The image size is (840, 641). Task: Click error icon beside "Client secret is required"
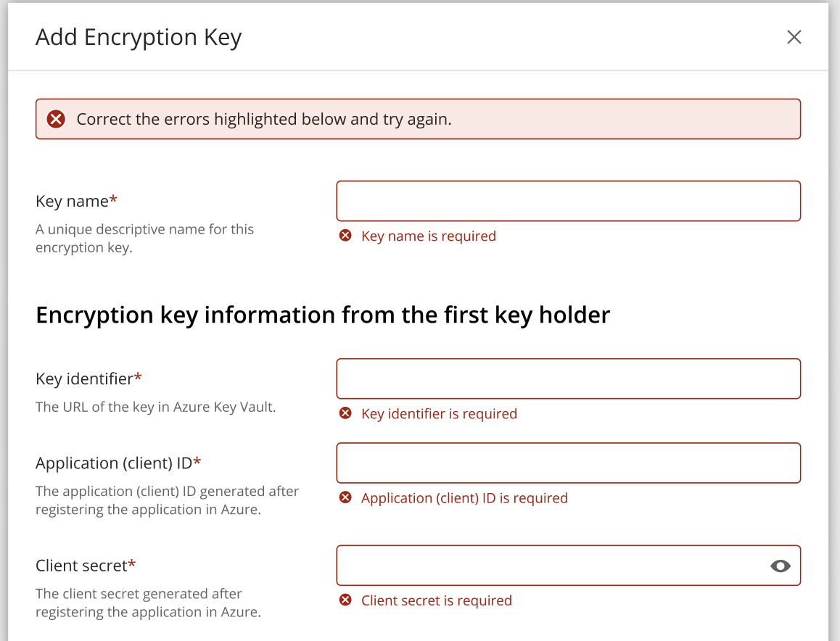[346, 600]
